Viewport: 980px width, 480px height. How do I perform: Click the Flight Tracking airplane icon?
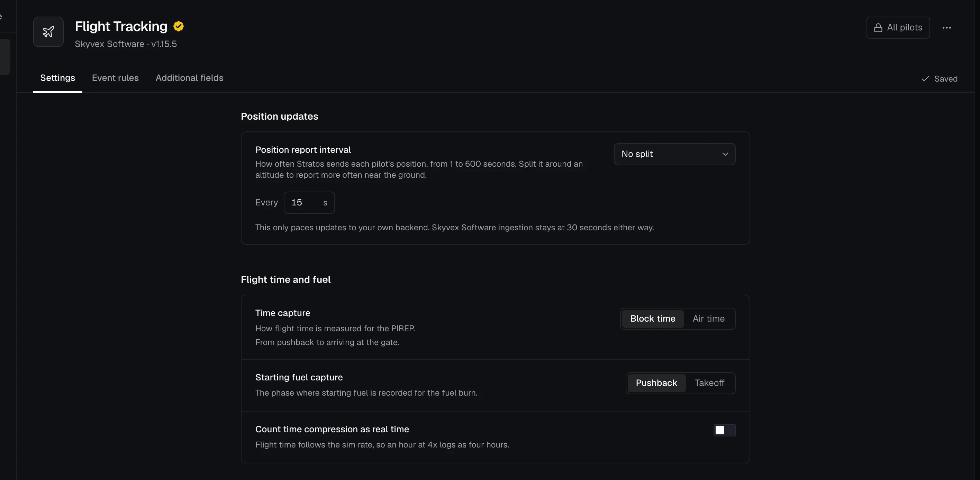[x=48, y=31]
